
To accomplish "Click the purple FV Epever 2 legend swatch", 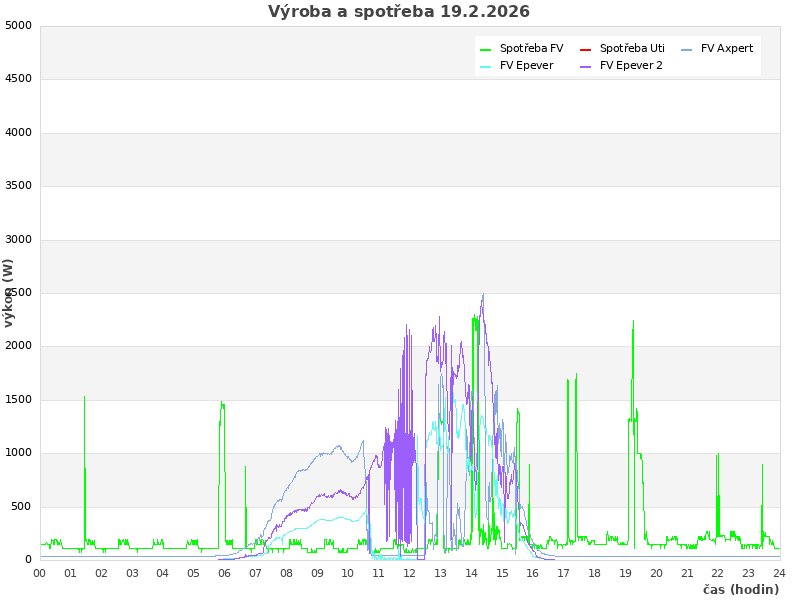I will point(585,66).
